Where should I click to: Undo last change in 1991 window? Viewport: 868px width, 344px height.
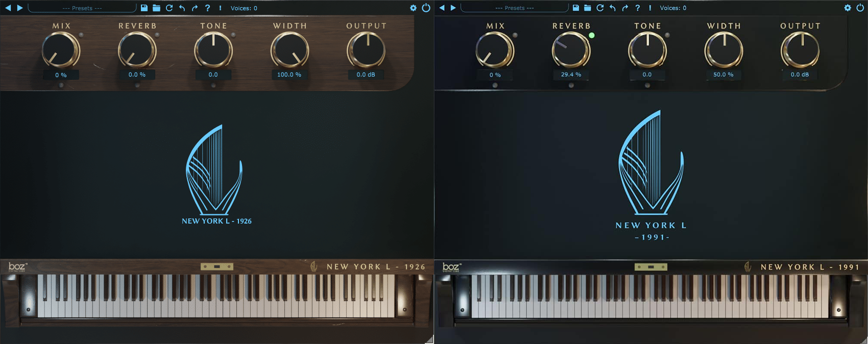(x=612, y=8)
